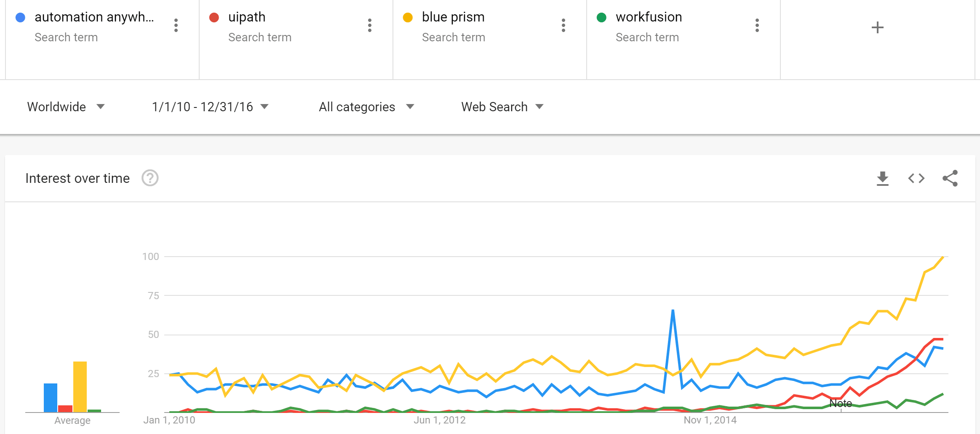Click the blue automation anywhere color dot
Viewport: 980px width, 434px height.
20,17
